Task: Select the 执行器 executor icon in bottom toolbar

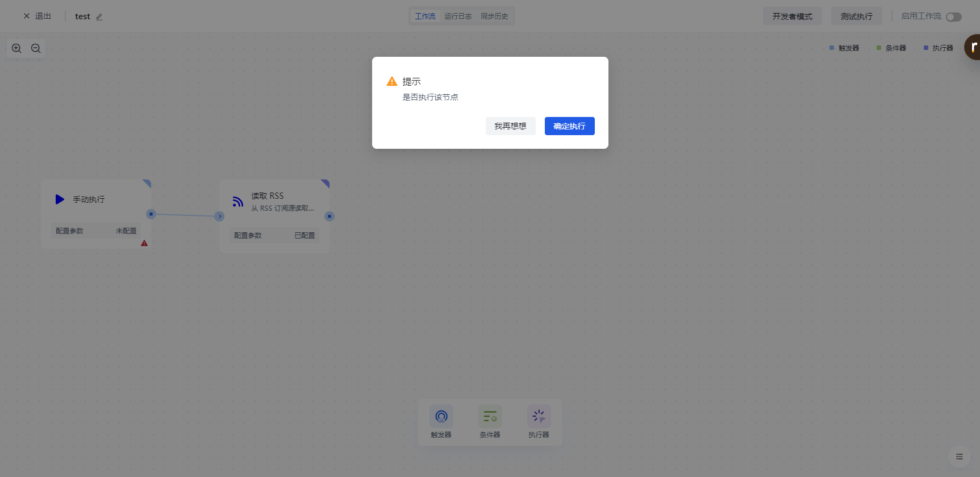Action: coord(539,417)
